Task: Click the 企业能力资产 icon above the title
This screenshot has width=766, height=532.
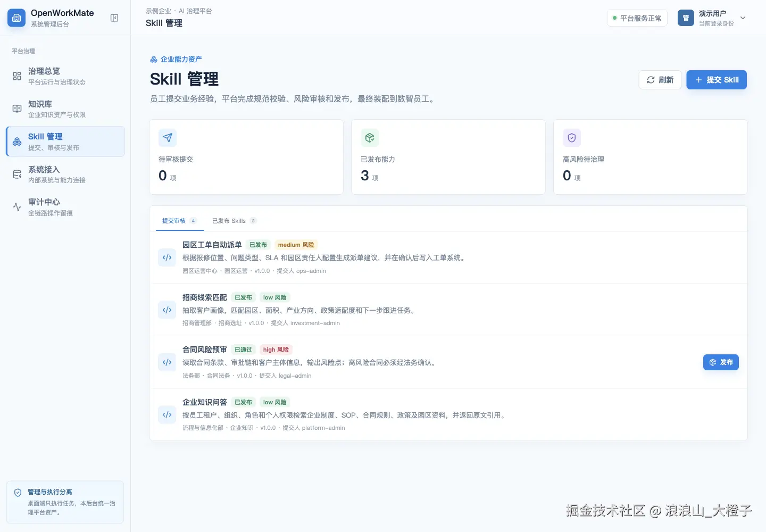Action: [x=154, y=59]
